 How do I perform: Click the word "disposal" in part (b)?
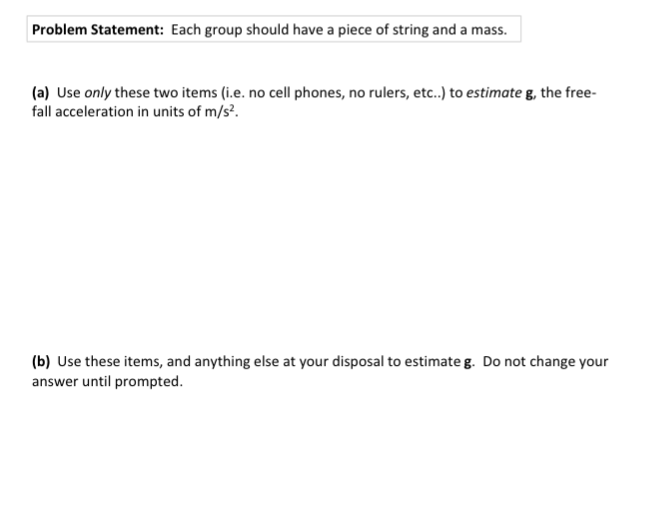pos(350,361)
